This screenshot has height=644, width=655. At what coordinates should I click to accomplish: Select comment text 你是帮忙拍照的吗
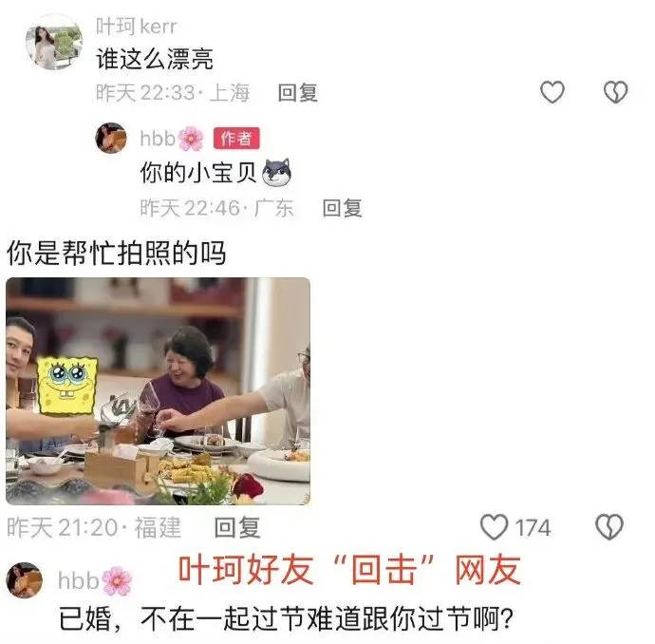click(116, 253)
